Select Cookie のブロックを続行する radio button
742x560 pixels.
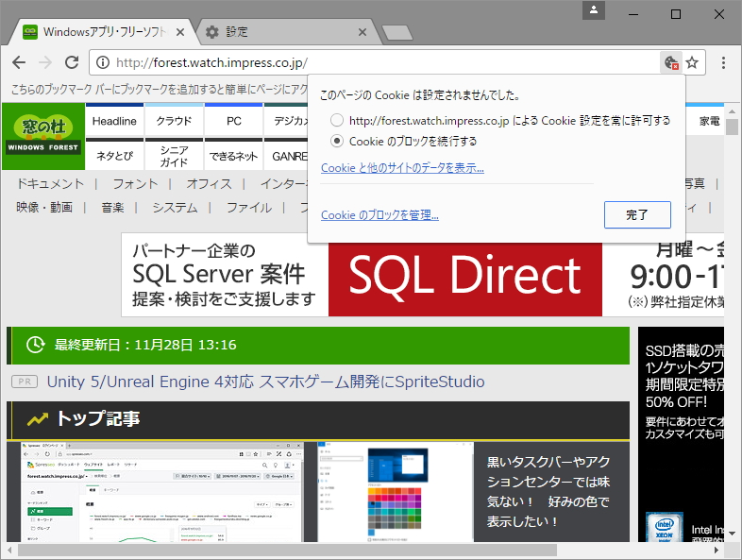(x=337, y=141)
